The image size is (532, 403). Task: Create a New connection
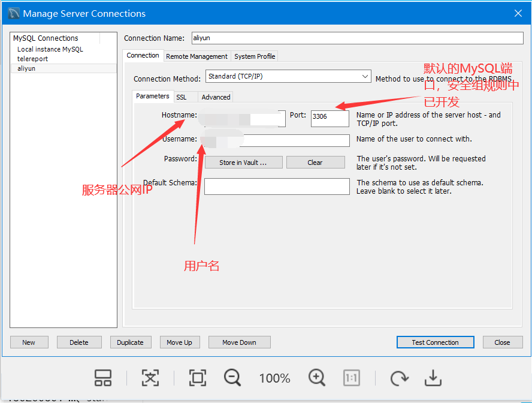tap(29, 342)
